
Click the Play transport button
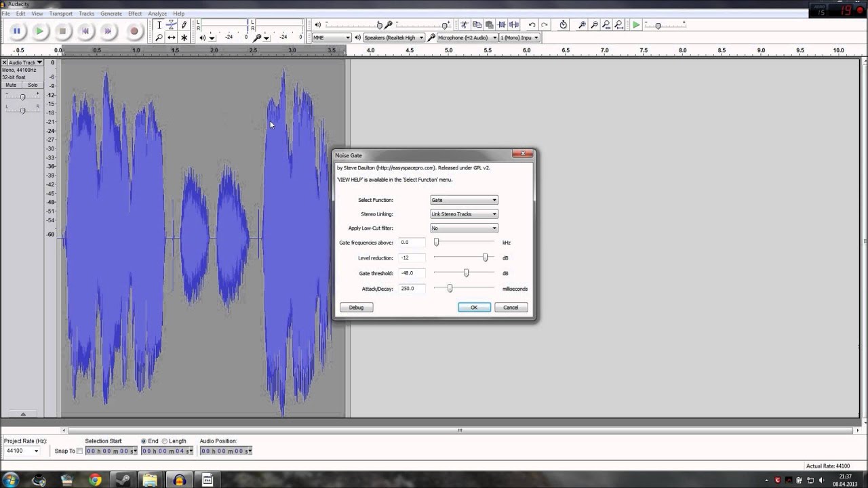point(39,30)
